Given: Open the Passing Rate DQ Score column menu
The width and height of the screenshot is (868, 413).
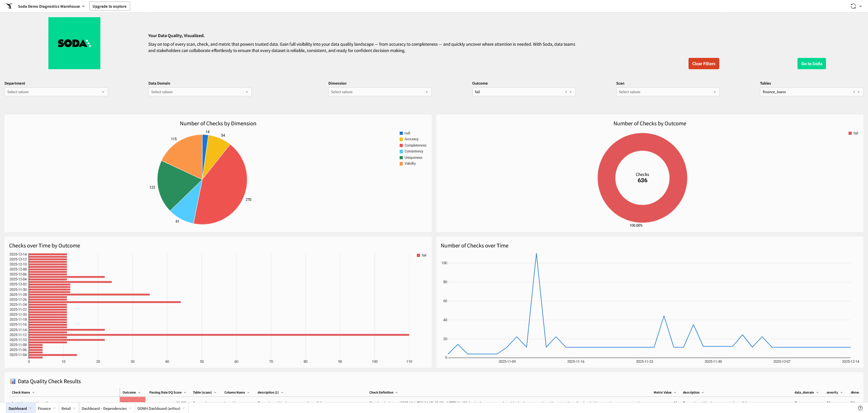Looking at the screenshot, I should [x=185, y=393].
